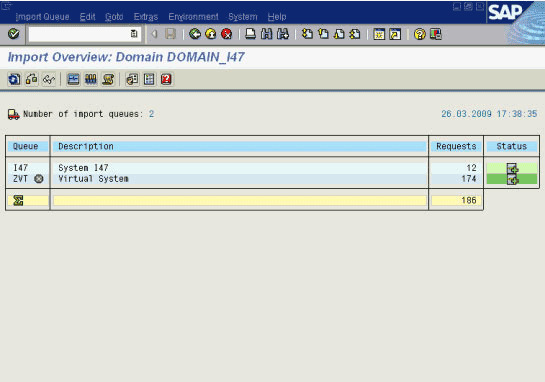Click the date and time stamp text
The height and width of the screenshot is (382, 545).
[489, 114]
